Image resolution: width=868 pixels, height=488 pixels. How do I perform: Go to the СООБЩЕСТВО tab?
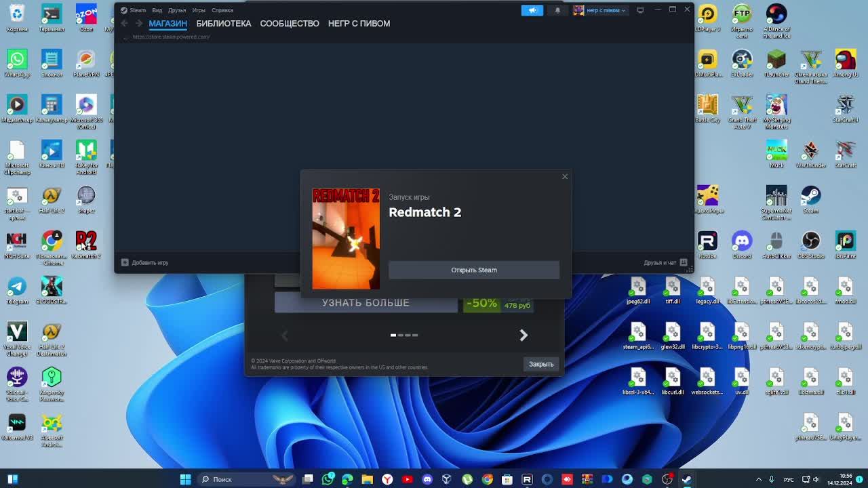(290, 23)
